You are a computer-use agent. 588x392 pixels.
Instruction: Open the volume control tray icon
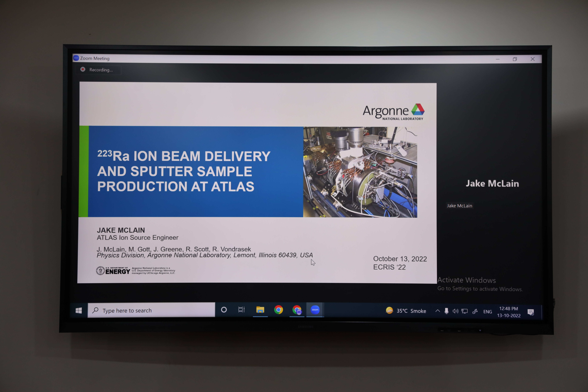(456, 311)
